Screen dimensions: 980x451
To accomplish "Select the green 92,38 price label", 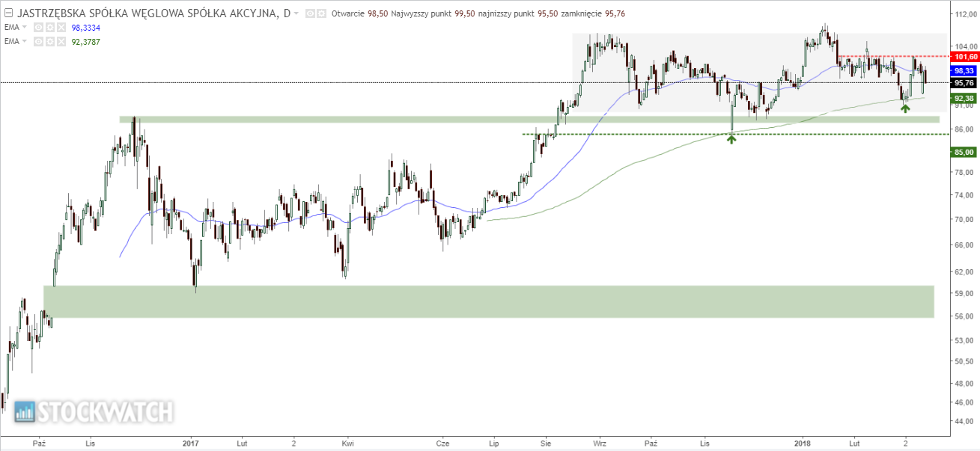I will click(x=964, y=98).
